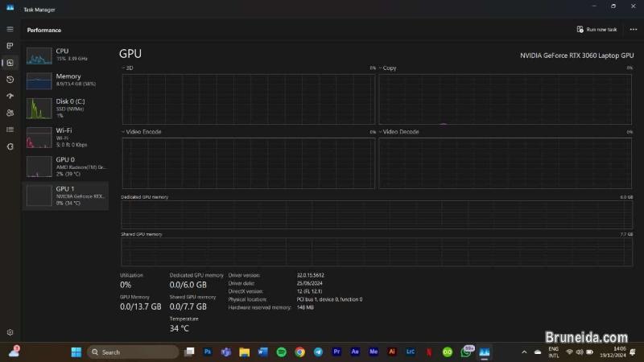Open the 3D graph engine dropdown

coord(127,68)
